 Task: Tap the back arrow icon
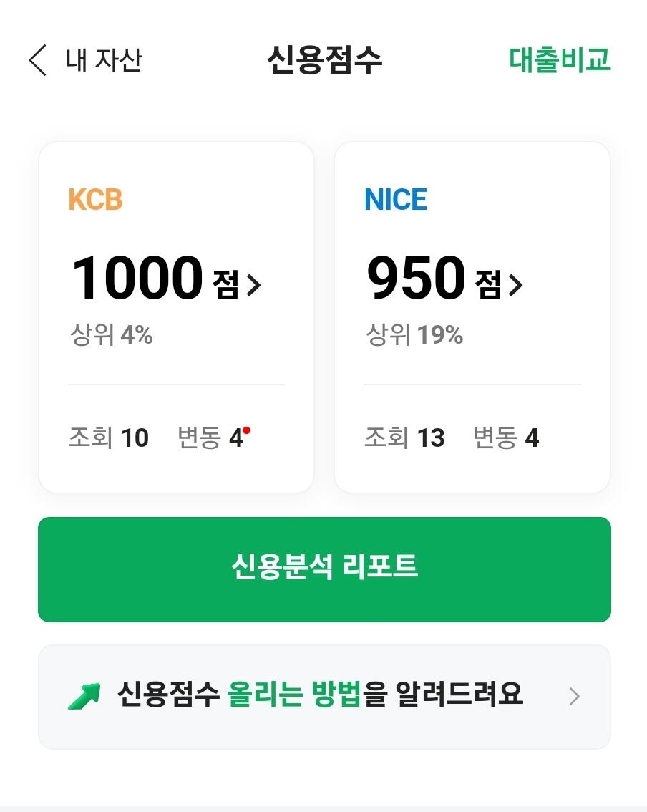tap(37, 60)
